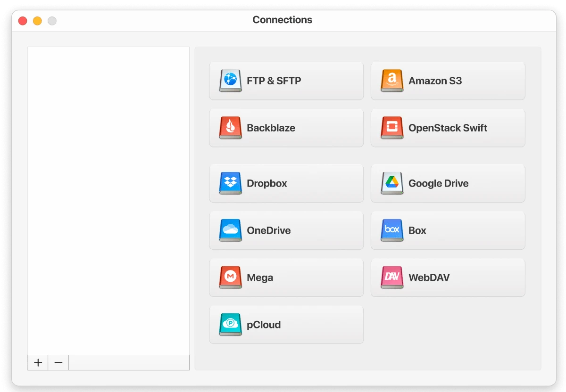Viewport: 566px width, 392px height.
Task: Remove a connection with the minus button
Action: [x=58, y=363]
